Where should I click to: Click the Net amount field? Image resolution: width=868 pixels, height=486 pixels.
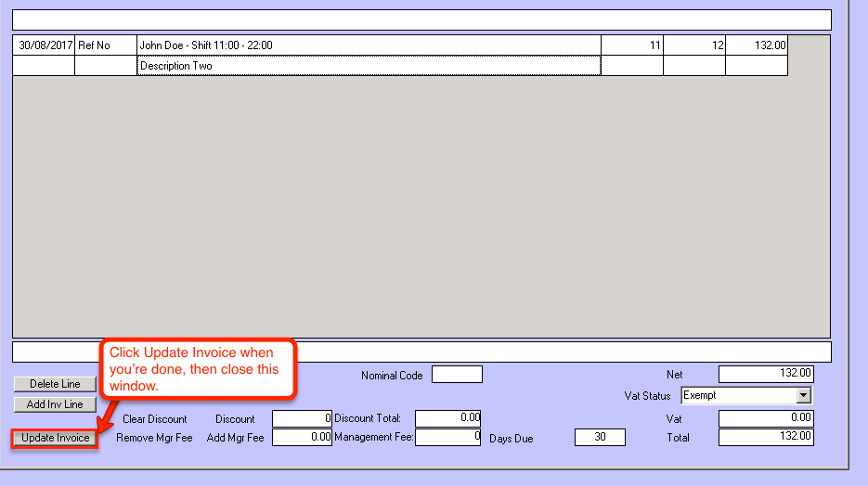pyautogui.click(x=766, y=374)
